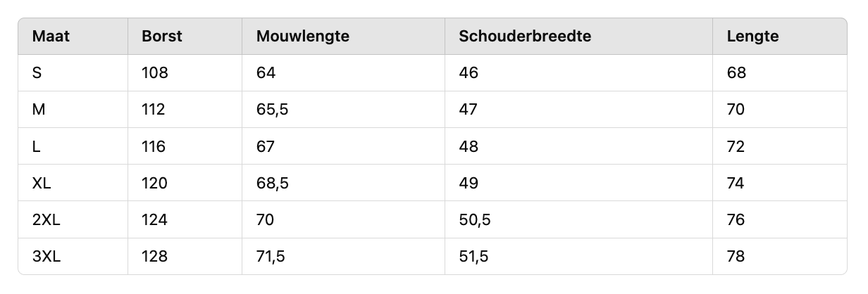
Task: Select chest value 128
Action: pyautogui.click(x=155, y=257)
